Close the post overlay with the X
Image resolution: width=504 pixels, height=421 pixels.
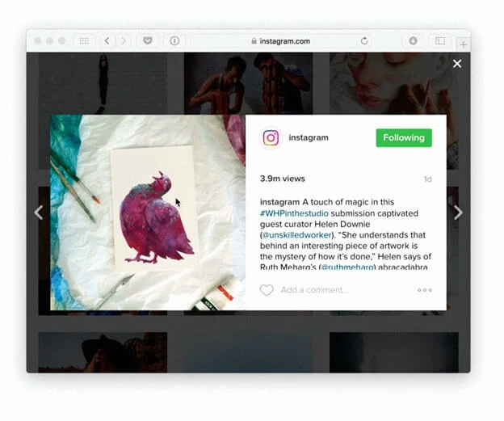(x=457, y=64)
